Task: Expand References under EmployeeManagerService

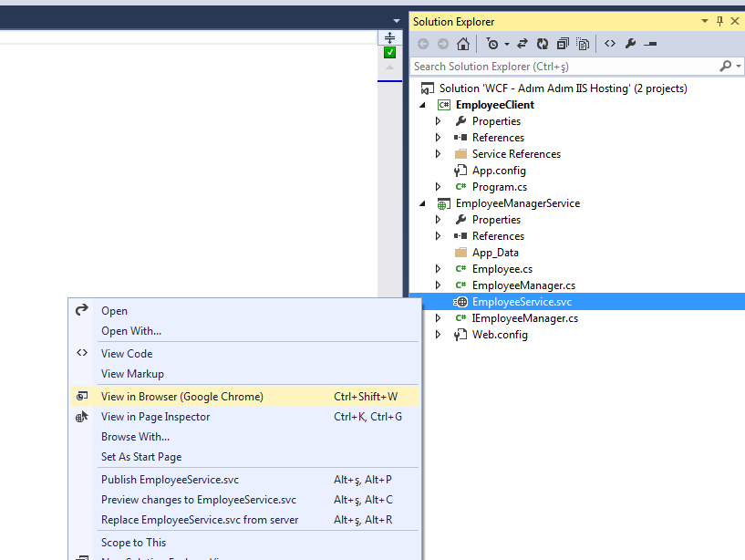Action: (438, 236)
